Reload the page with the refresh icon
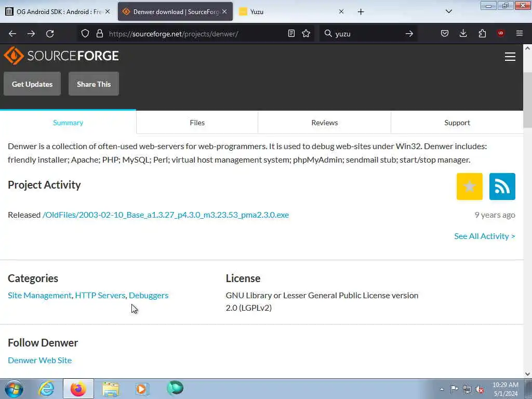 (x=50, y=34)
